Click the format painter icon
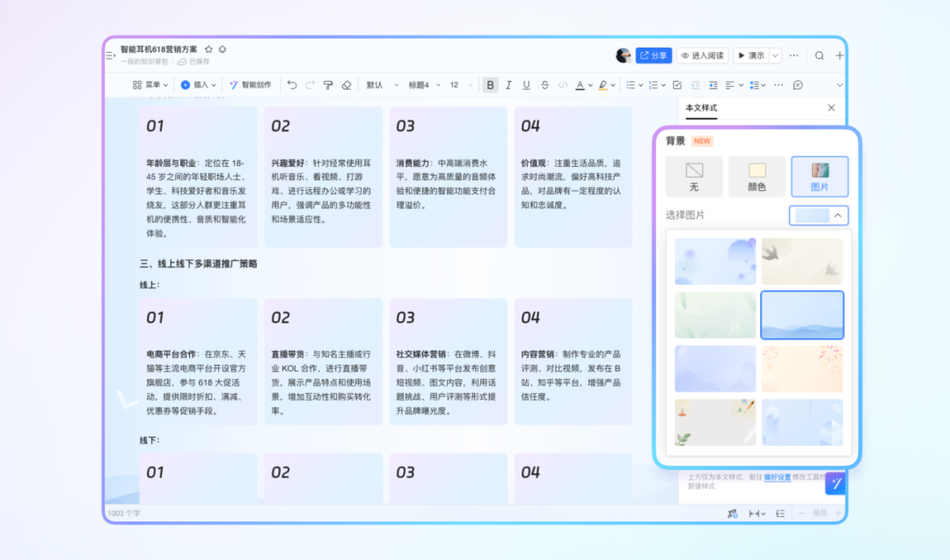 click(x=328, y=85)
